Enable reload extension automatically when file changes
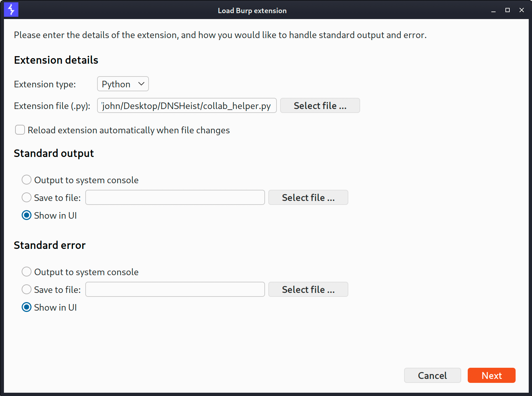Image resolution: width=532 pixels, height=396 pixels. (x=20, y=130)
